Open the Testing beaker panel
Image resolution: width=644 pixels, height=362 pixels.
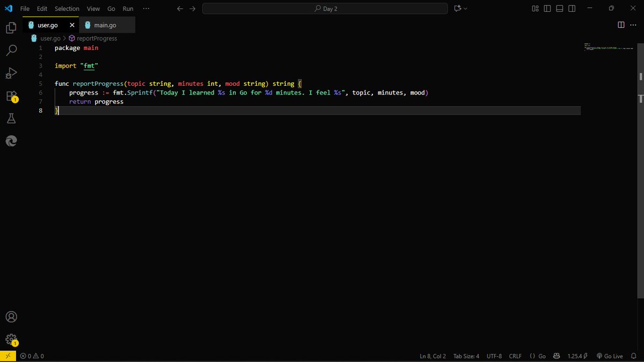(11, 118)
